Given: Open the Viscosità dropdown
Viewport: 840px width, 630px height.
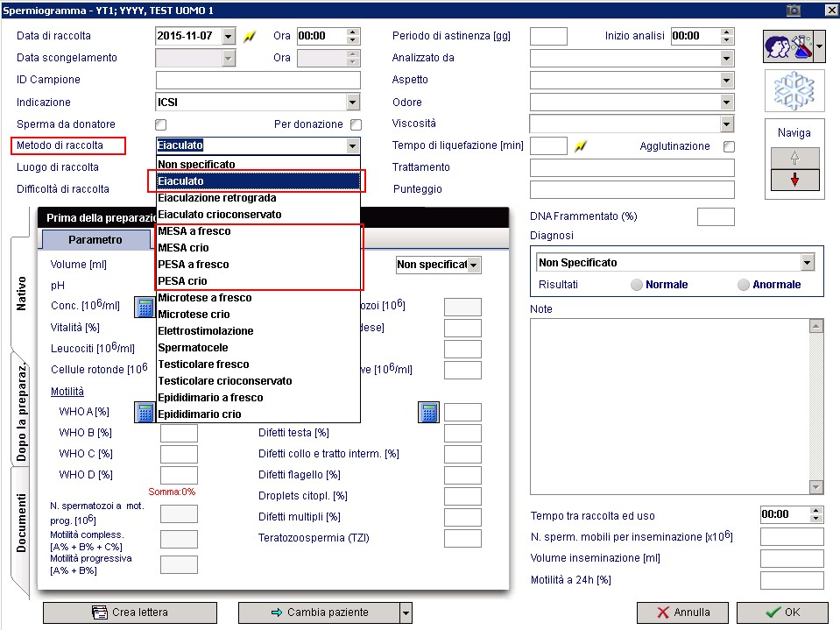Looking at the screenshot, I should coord(726,124).
